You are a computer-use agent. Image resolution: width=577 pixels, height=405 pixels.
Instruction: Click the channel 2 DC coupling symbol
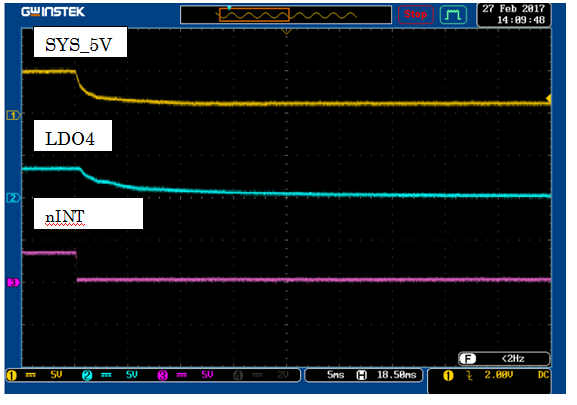click(106, 375)
